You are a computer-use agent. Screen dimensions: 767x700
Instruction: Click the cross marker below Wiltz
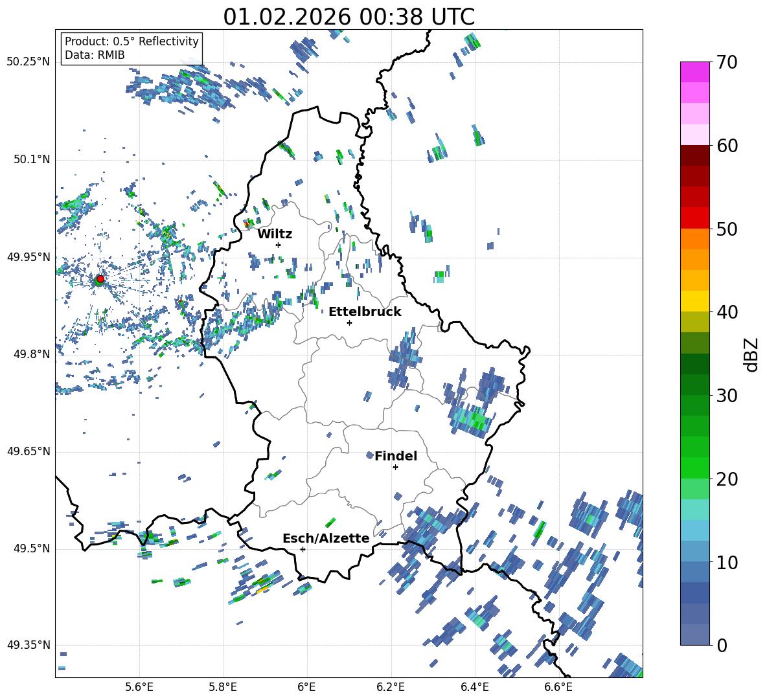[279, 245]
